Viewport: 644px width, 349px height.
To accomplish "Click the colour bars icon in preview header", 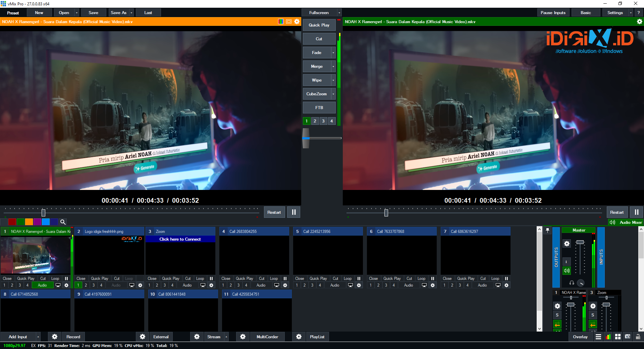I will 281,21.
